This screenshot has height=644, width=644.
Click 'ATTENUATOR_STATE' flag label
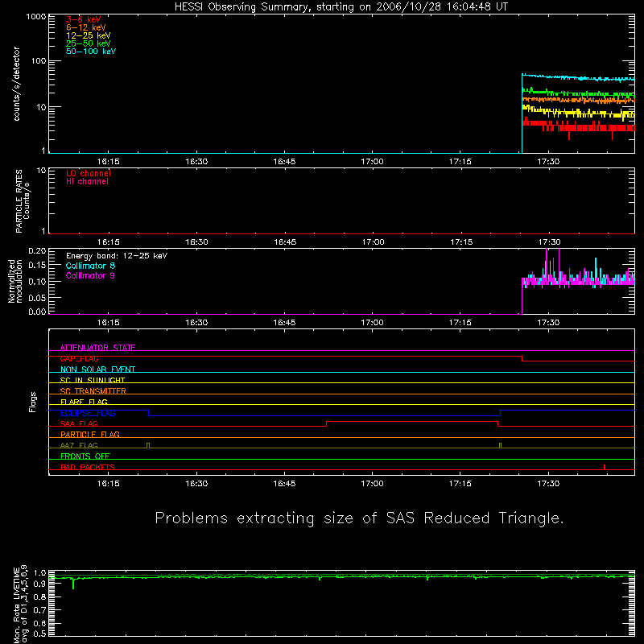(x=97, y=348)
